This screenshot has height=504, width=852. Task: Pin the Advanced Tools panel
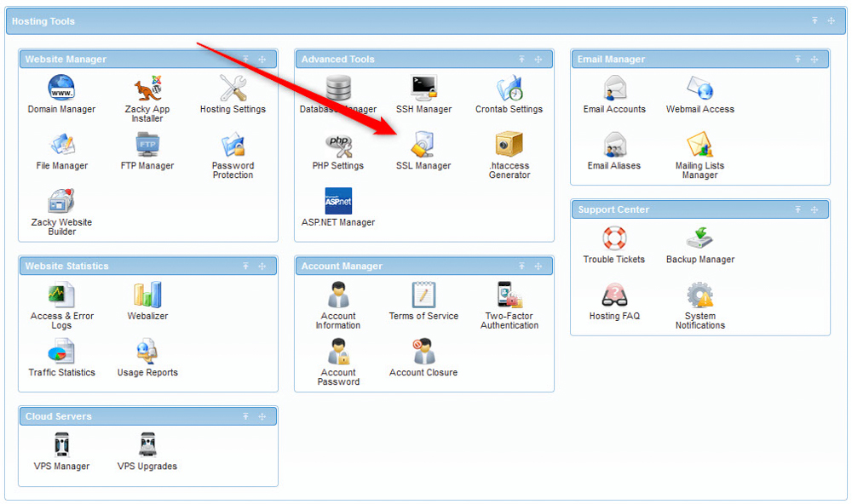(522, 59)
